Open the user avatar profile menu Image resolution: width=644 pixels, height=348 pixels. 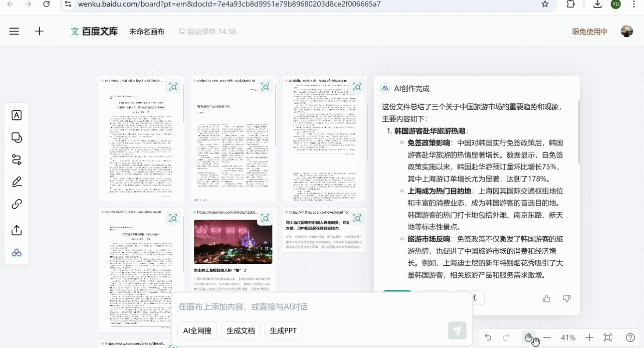click(x=627, y=31)
